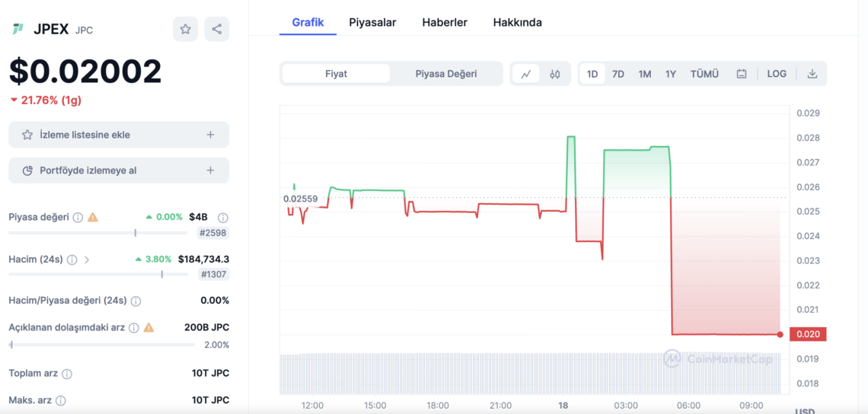Click the red 0.020 current price tag

click(809, 334)
